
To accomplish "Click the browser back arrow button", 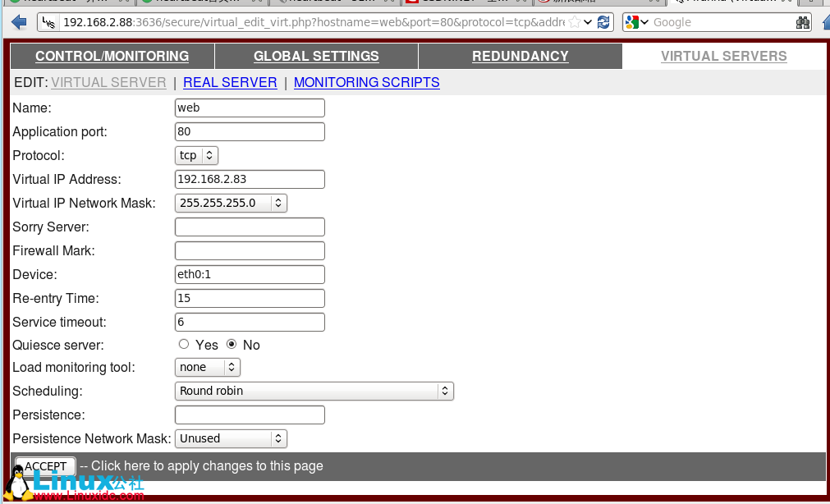I will 19,22.
